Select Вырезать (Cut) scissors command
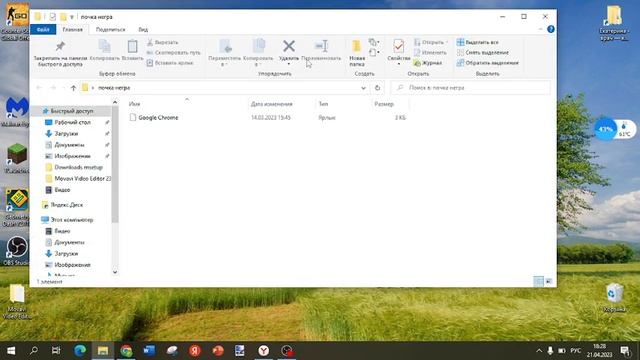Image resolution: width=640 pixels, height=360 pixels. pyautogui.click(x=162, y=42)
